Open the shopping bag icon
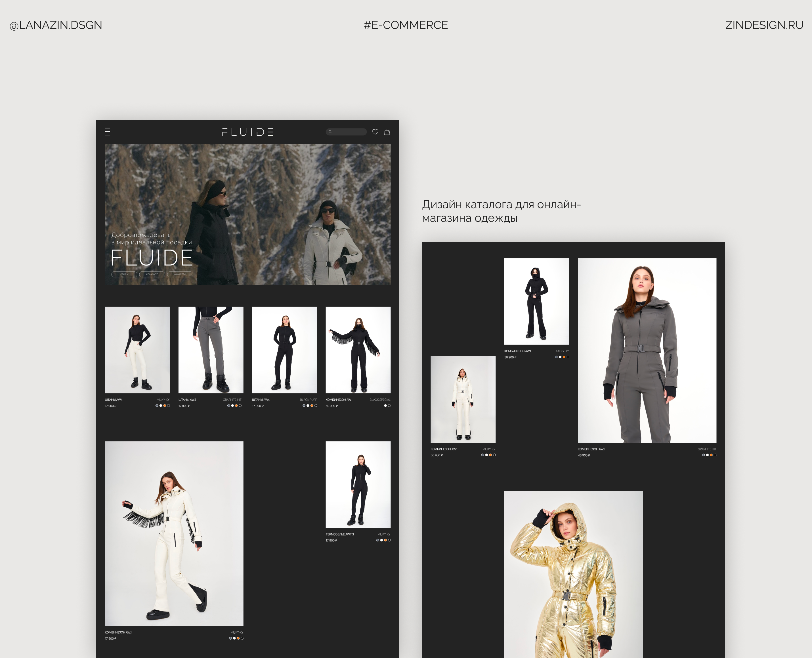 [387, 132]
